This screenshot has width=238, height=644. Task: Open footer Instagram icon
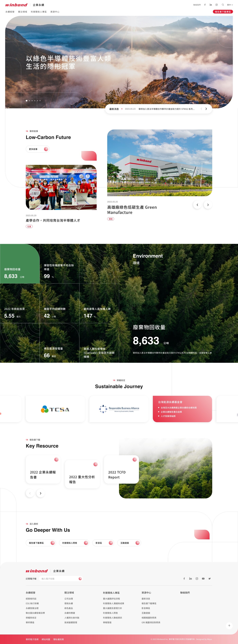[x=197, y=578]
